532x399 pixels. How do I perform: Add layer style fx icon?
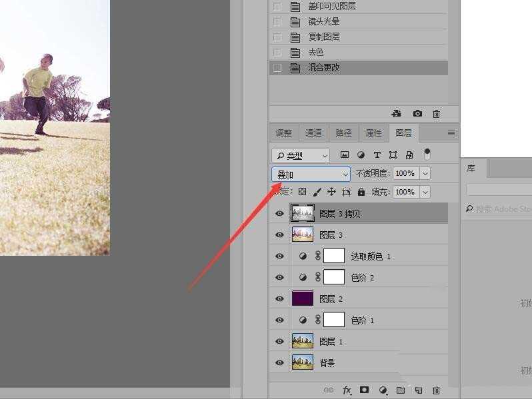(347, 390)
